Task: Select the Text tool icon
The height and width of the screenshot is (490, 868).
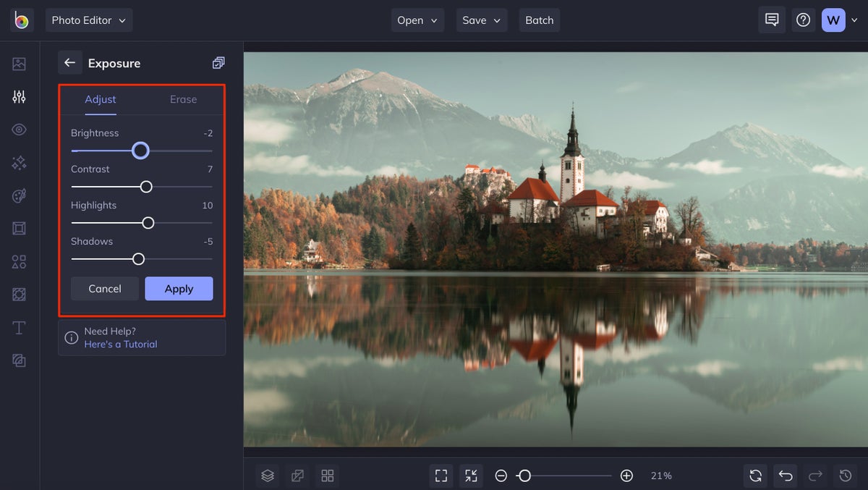Action: [19, 327]
